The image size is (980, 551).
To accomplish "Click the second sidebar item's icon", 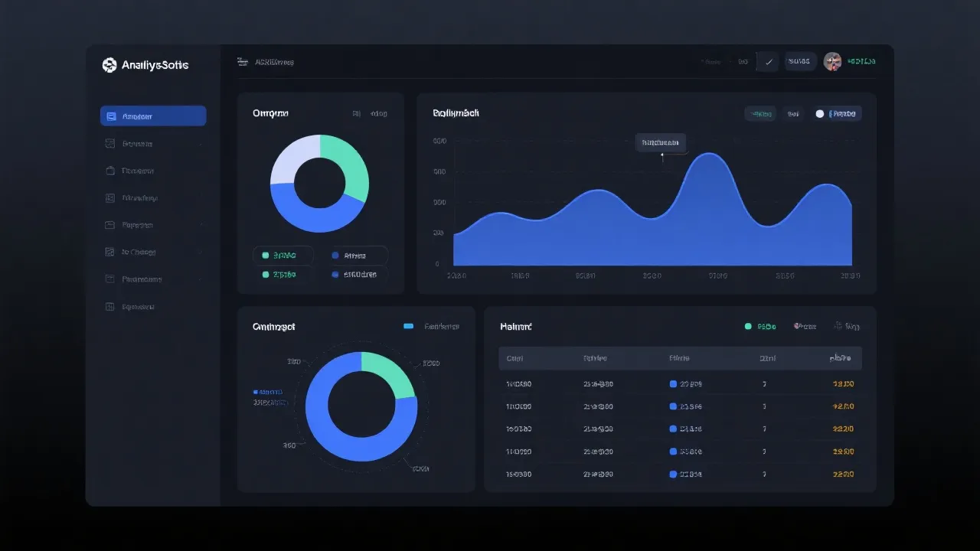I will [x=109, y=144].
